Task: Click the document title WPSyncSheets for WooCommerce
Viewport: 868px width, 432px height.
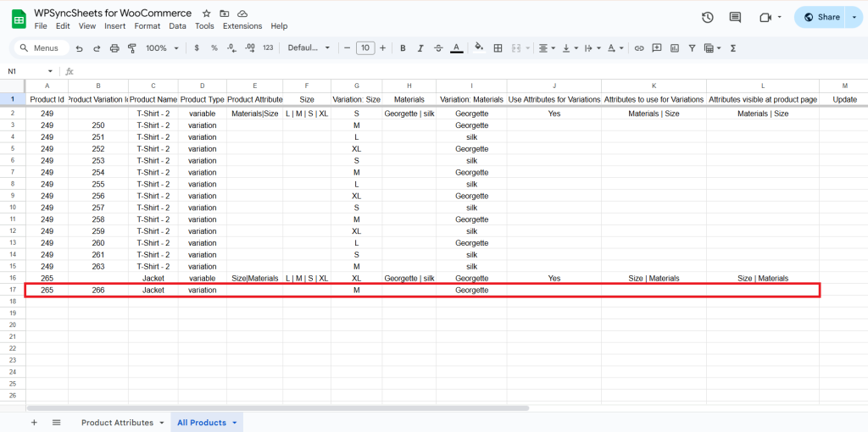Action: pyautogui.click(x=113, y=14)
